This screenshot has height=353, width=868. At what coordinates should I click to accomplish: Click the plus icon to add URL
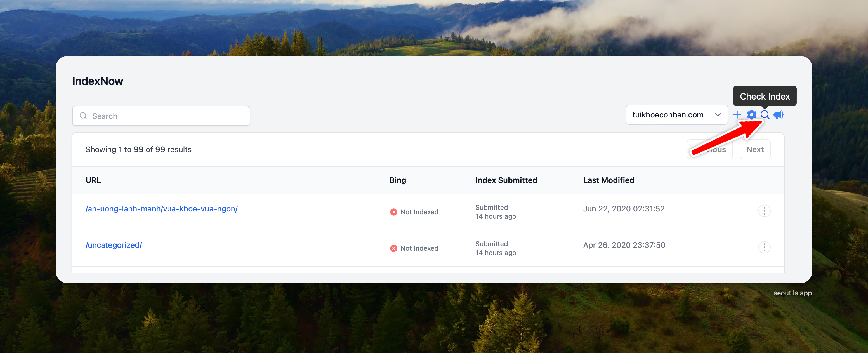[x=737, y=115]
